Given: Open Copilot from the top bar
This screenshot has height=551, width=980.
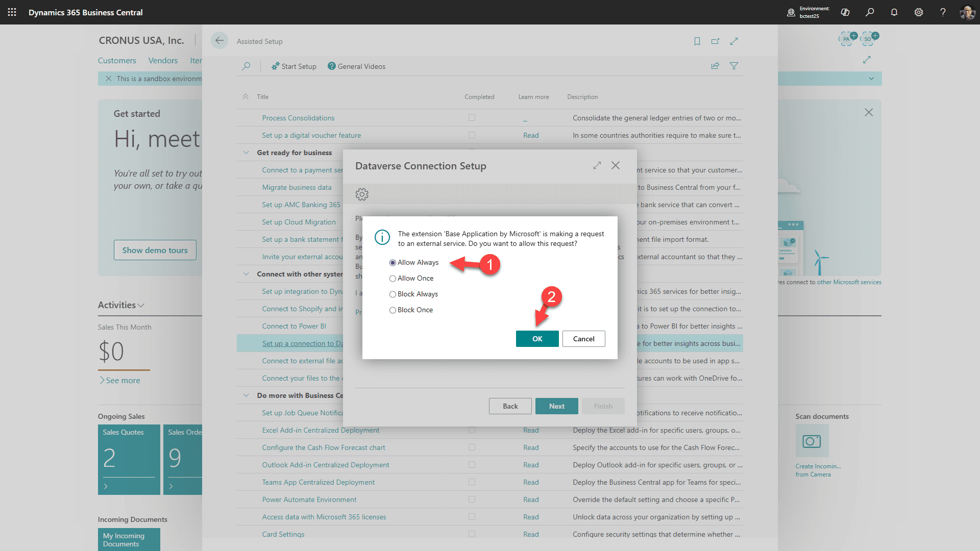Looking at the screenshot, I should coord(845,12).
